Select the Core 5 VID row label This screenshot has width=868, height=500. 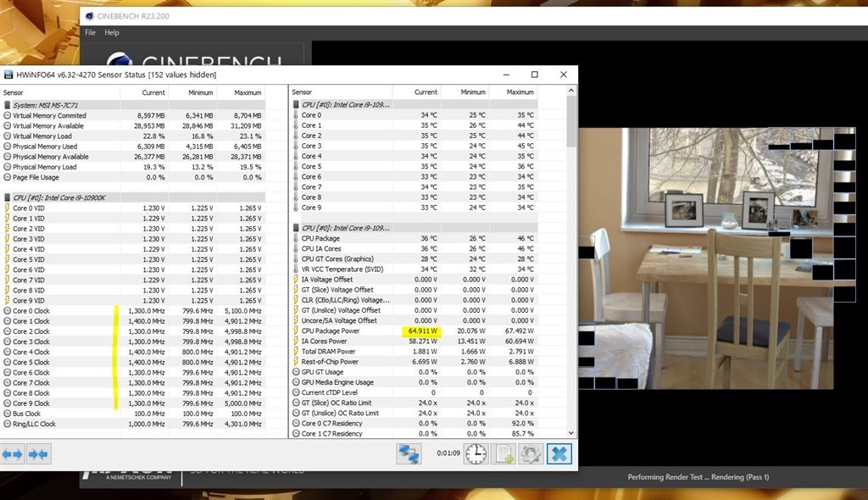pos(28,259)
